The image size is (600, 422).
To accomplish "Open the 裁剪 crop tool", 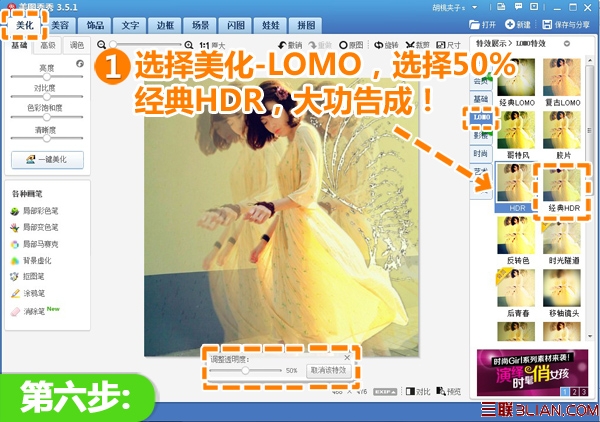I will (x=417, y=45).
